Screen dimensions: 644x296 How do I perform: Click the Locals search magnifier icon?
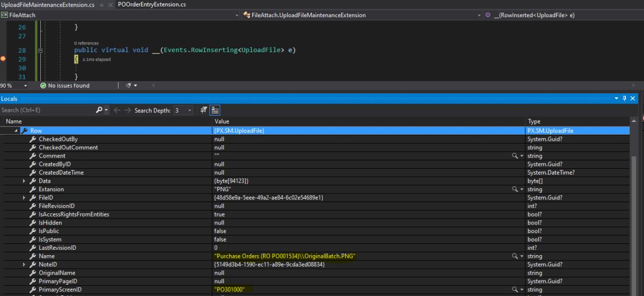(99, 110)
